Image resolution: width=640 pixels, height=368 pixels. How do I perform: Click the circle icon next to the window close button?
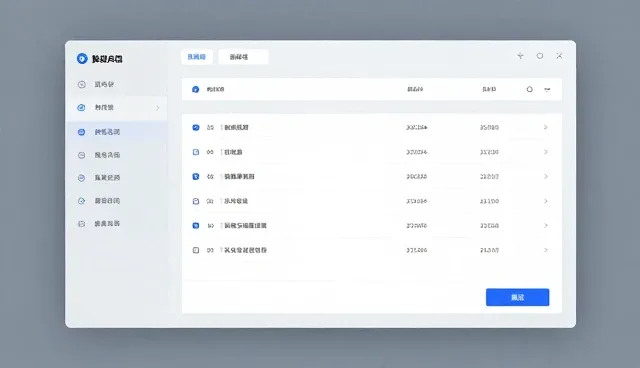coord(540,56)
